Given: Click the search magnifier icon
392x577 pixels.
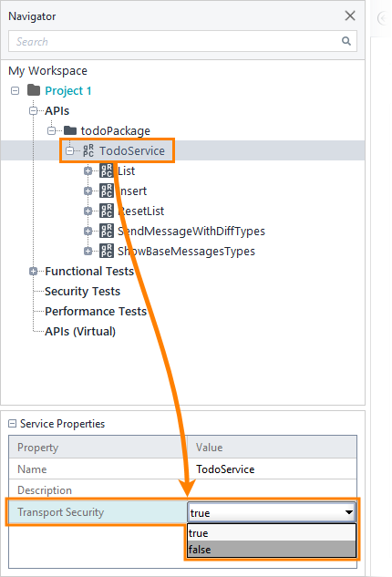Looking at the screenshot, I should (346, 41).
